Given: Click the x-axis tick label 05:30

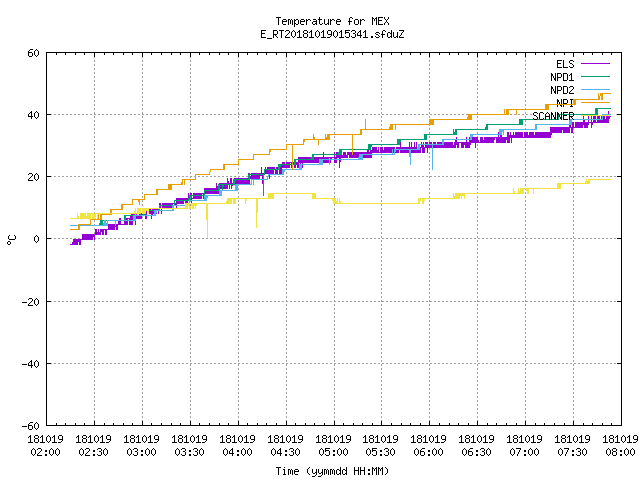Looking at the screenshot, I should (380, 452).
